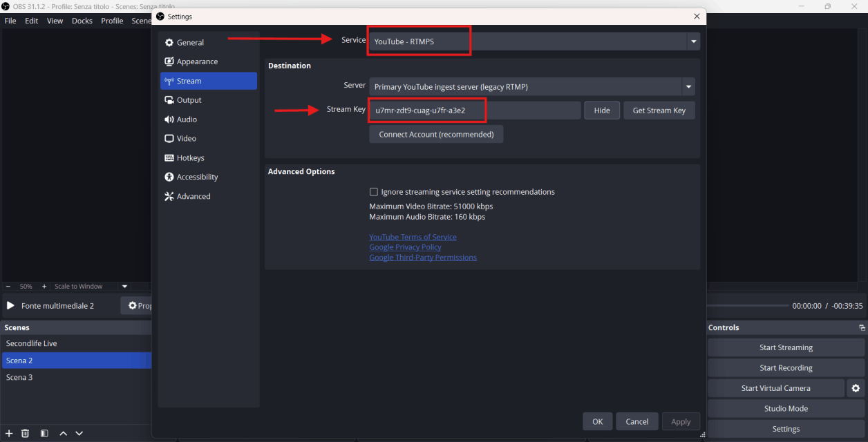Open scene filters icon in Scenes toolbar
Image resolution: width=868 pixels, height=442 pixels.
click(44, 433)
